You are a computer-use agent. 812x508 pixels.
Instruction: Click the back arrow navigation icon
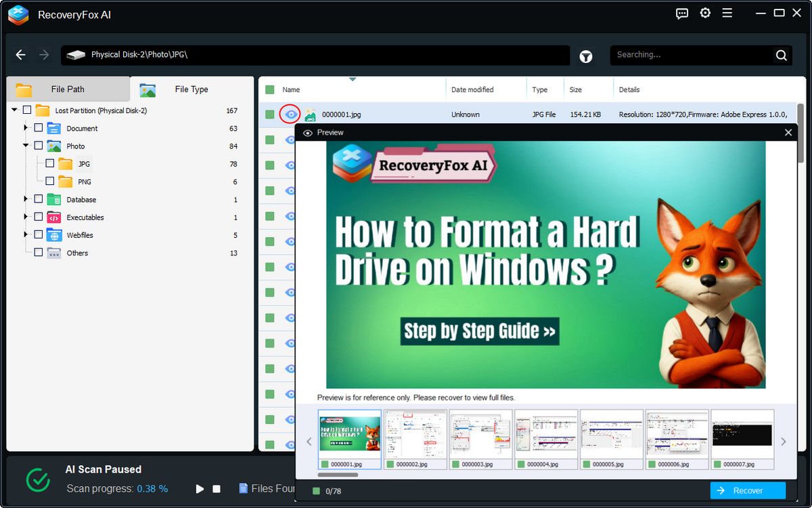click(21, 55)
